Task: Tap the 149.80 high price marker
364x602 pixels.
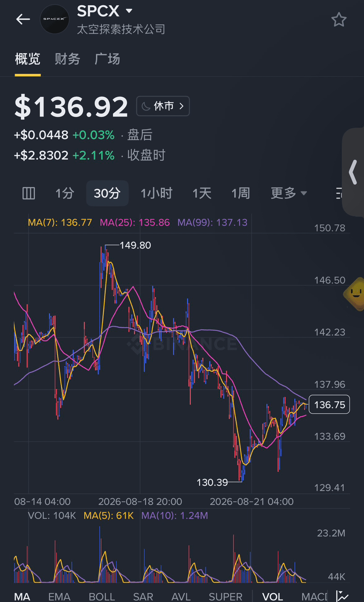Action: point(135,246)
